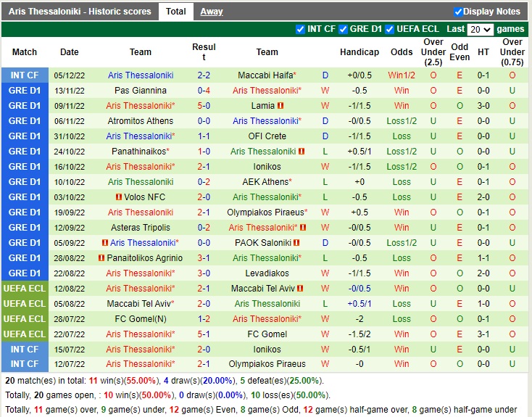Screen dimensions: 532x417
Task: Click handicap -2 in FC Gomel(N) row
Action: (359, 319)
